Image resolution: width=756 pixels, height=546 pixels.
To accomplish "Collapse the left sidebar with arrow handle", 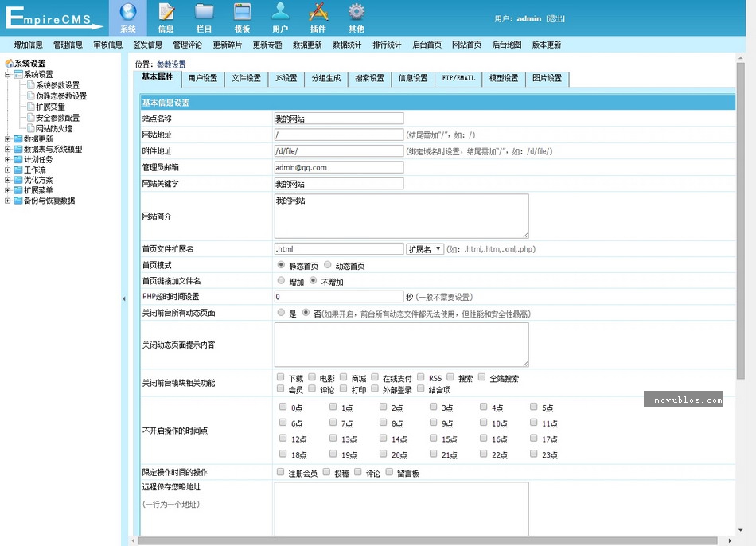I will coord(124,299).
